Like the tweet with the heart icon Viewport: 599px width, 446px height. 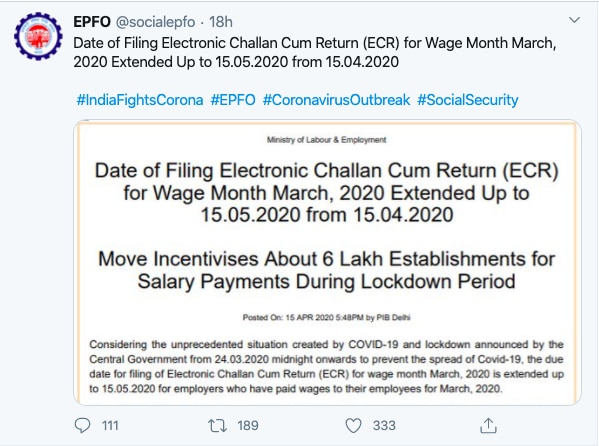point(353,425)
